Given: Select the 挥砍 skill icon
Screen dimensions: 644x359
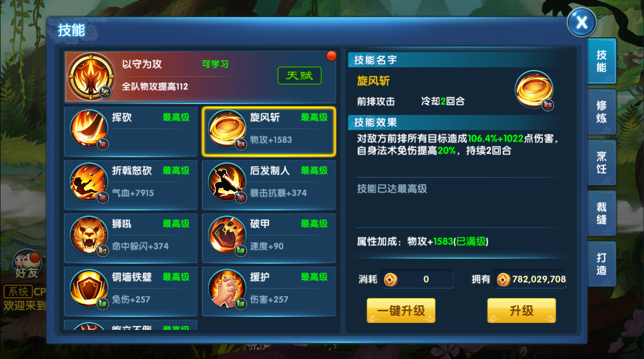Looking at the screenshot, I should [89, 129].
